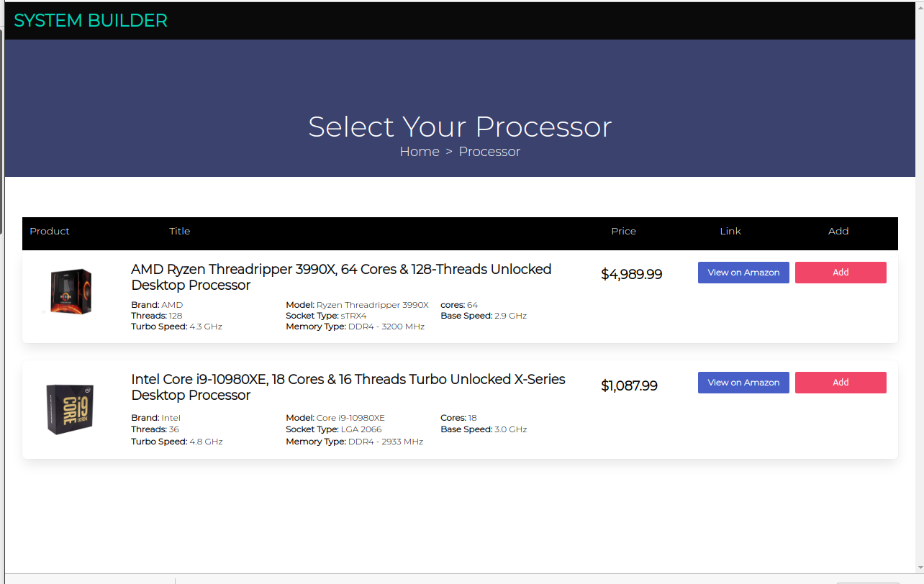Add AMD Ryzen Threadripper 3990X to build
The height and width of the screenshot is (584, 924).
(x=841, y=273)
